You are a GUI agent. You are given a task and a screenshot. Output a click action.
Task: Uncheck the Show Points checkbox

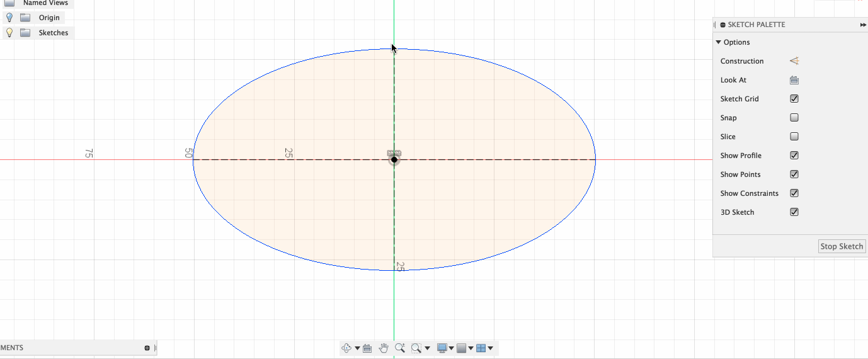[794, 174]
